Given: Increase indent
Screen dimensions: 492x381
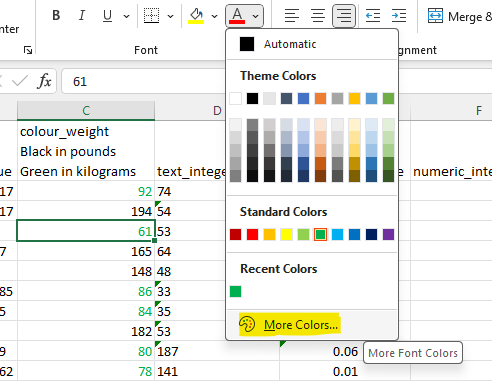Looking at the screenshot, I should [x=399, y=16].
